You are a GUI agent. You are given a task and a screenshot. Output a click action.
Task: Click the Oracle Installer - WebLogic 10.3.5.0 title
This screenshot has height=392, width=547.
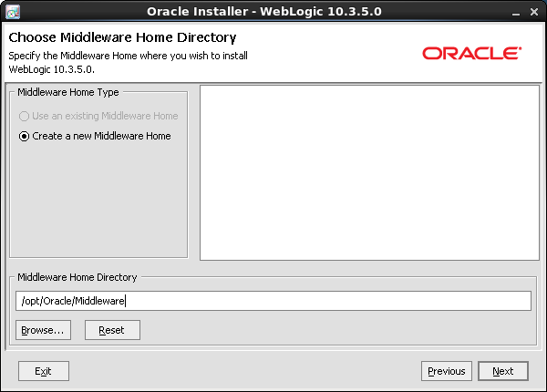[264, 12]
